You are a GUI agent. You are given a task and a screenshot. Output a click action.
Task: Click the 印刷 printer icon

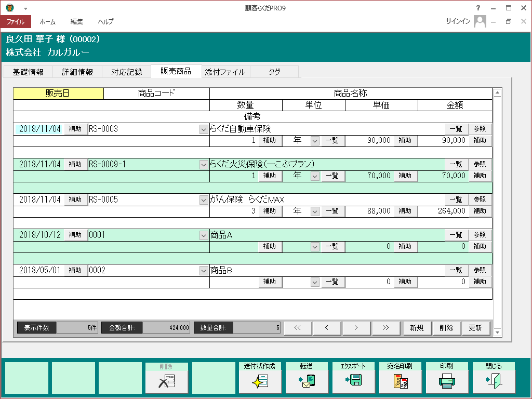click(x=447, y=381)
